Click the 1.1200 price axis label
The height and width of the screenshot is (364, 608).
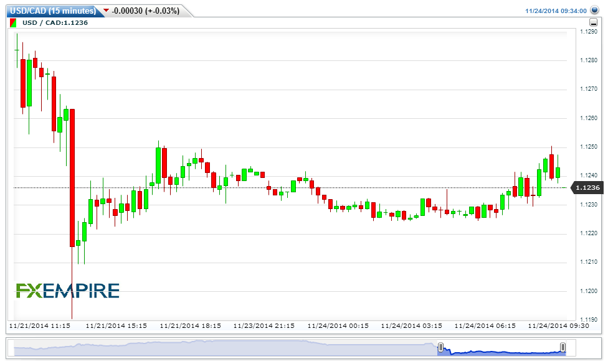point(589,291)
